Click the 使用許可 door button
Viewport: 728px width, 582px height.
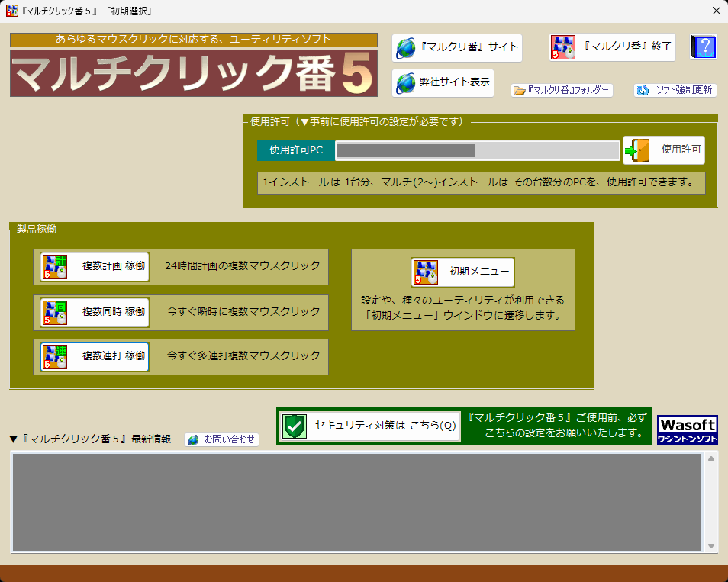pos(664,150)
